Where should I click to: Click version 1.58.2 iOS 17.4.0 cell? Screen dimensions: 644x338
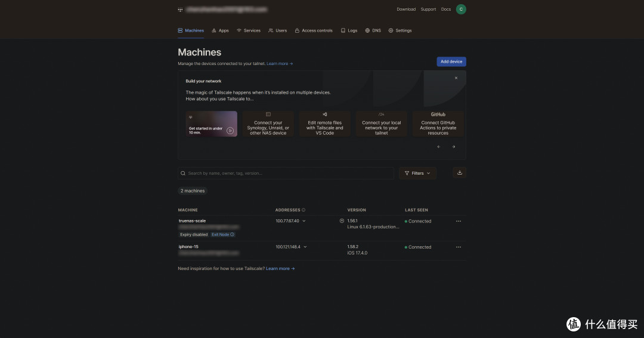(357, 250)
